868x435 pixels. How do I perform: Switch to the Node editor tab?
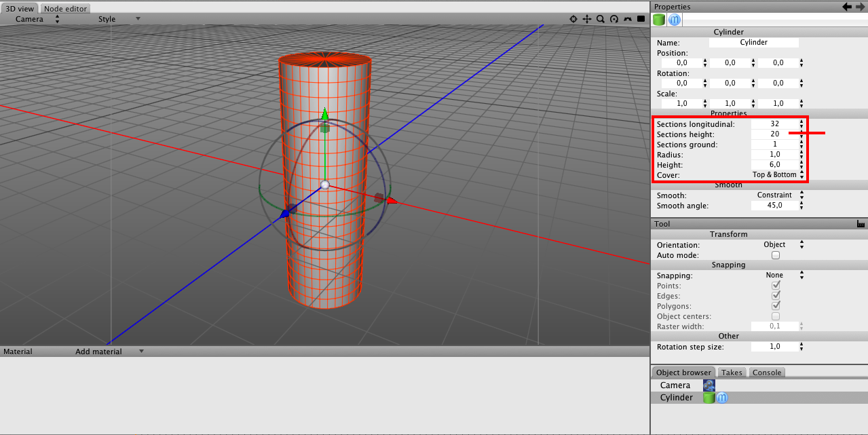click(65, 9)
